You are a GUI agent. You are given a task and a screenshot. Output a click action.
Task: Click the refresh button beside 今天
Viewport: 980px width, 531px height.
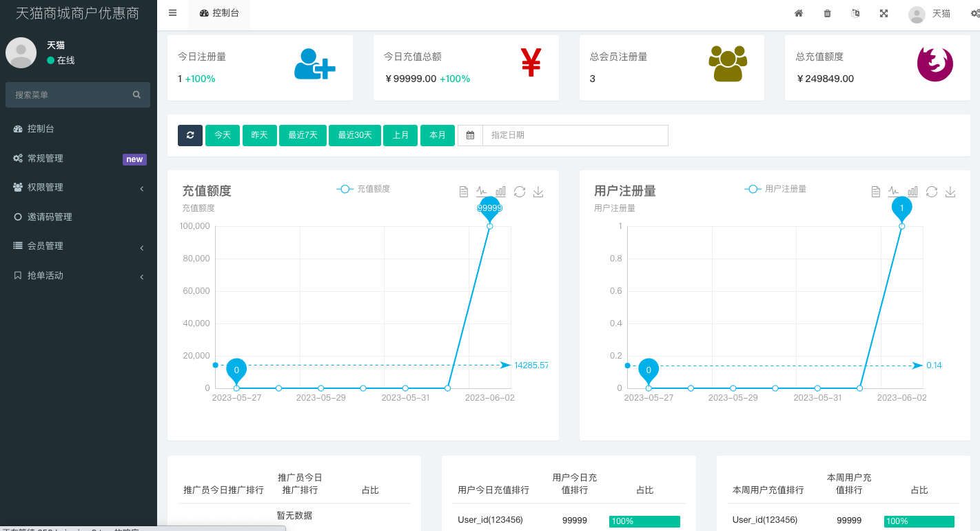pos(190,135)
